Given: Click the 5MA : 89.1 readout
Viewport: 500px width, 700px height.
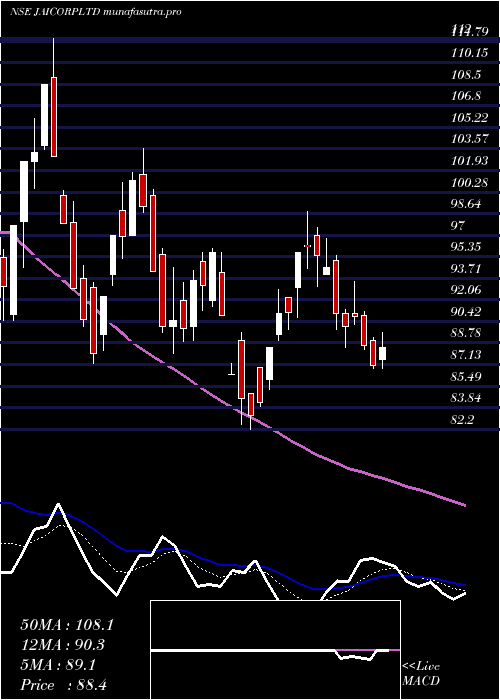Looking at the screenshot, I should pyautogui.click(x=58, y=665).
